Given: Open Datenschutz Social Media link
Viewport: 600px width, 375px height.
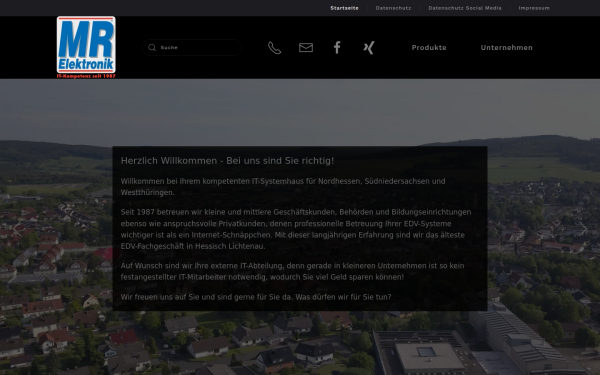Looking at the screenshot, I should (465, 8).
